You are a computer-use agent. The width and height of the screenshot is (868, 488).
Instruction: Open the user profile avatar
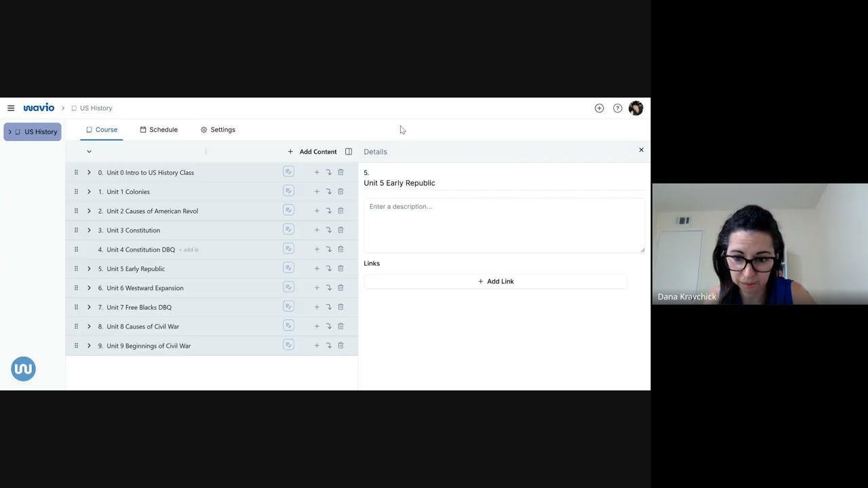[x=636, y=108]
